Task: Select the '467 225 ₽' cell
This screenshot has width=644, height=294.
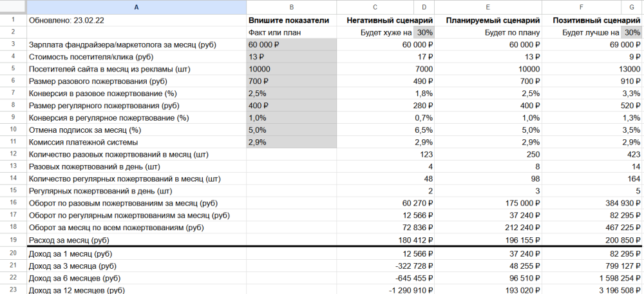Action: point(592,228)
